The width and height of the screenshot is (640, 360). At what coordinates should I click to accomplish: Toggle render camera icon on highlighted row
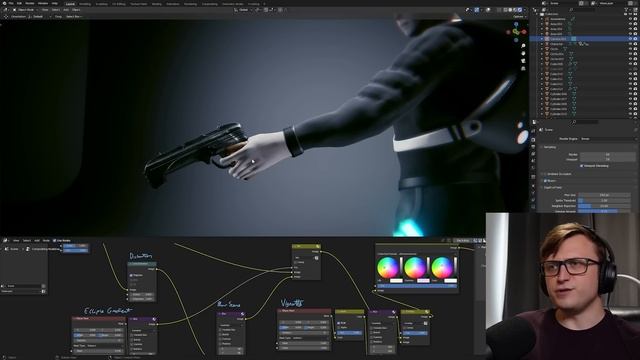(x=636, y=39)
